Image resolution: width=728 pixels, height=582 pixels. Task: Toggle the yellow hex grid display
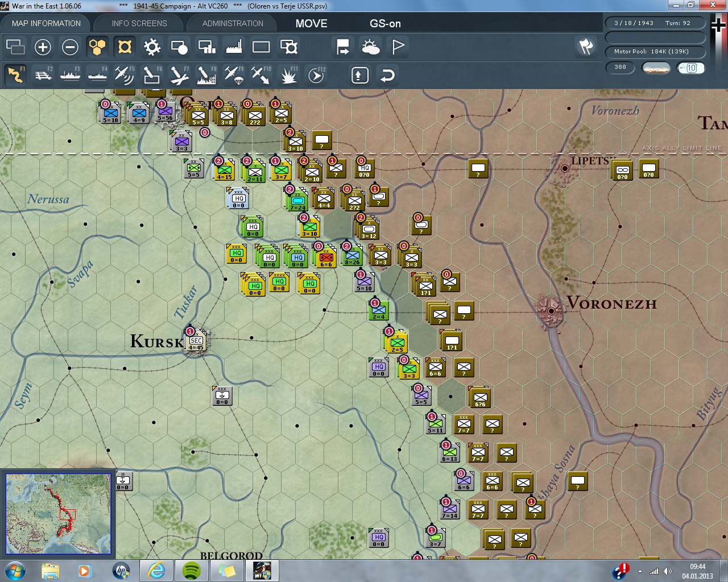coord(97,47)
